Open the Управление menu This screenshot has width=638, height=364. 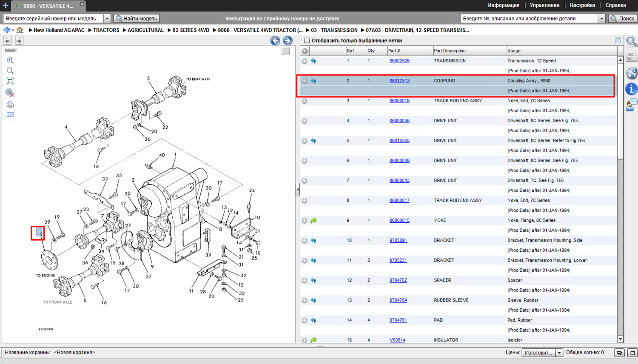(544, 6)
